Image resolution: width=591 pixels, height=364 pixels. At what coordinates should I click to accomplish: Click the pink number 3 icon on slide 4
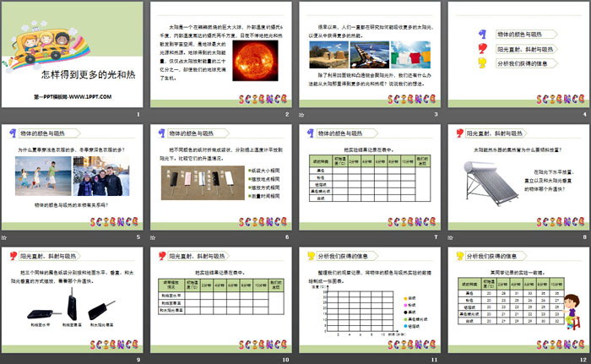point(482,64)
